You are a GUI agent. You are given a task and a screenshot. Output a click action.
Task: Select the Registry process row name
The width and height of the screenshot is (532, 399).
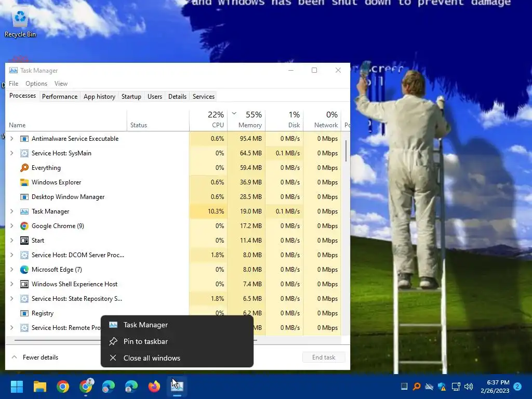(x=43, y=313)
